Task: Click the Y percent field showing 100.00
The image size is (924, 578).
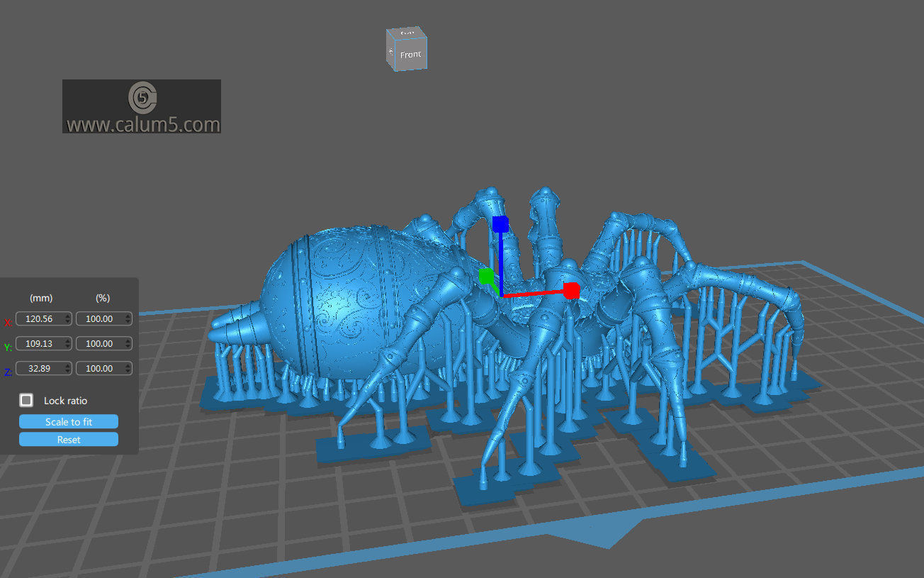Action: pos(103,344)
